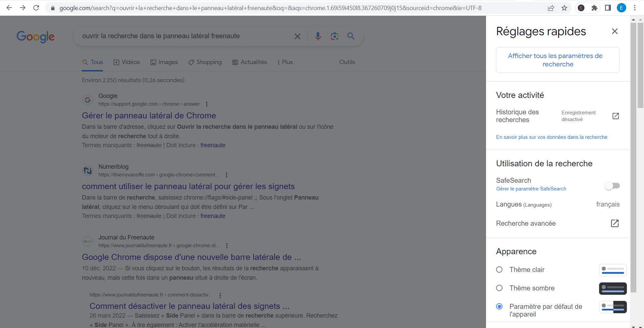Open Outils search tools options
The width and height of the screenshot is (644, 328).
(x=347, y=62)
